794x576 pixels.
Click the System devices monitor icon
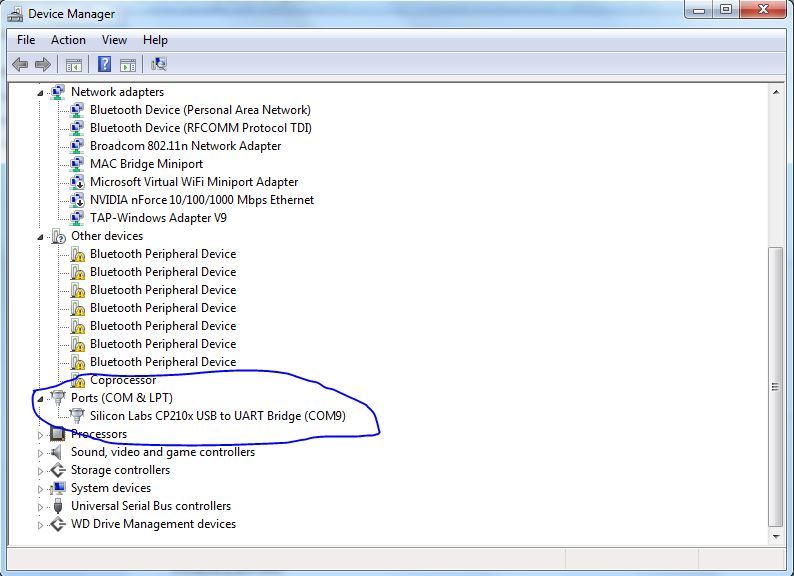[58, 488]
